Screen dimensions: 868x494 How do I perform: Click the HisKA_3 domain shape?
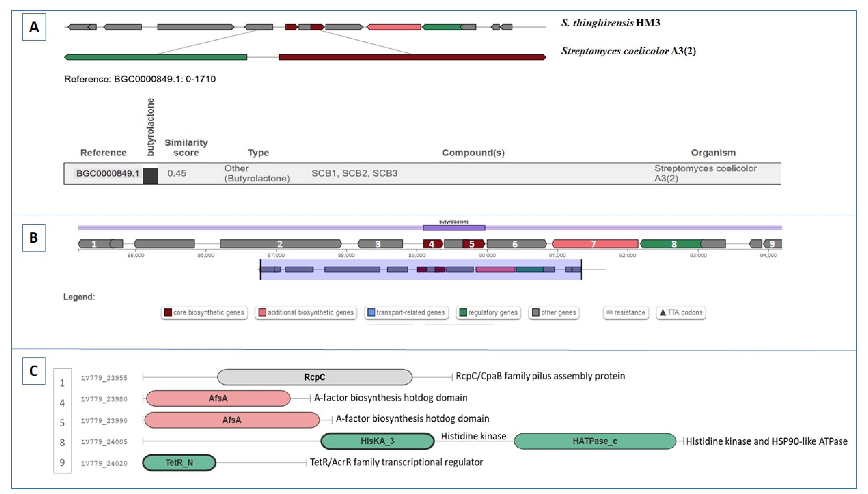377,441
